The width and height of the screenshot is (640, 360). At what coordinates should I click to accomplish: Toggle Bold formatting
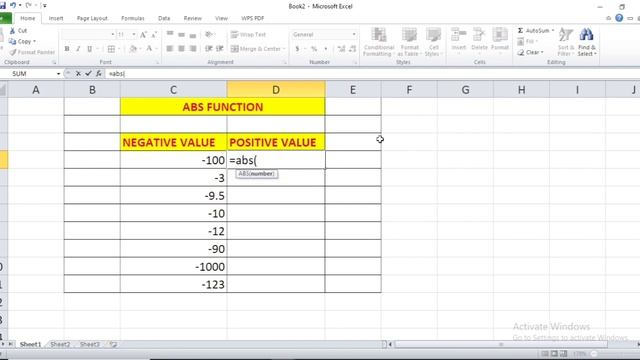point(67,49)
